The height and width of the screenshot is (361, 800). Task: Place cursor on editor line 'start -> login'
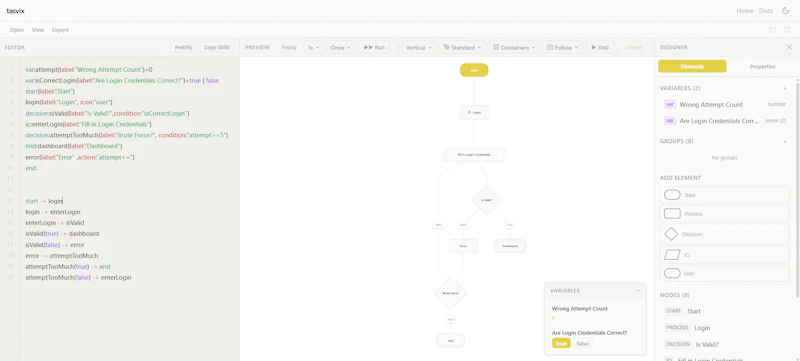point(44,201)
